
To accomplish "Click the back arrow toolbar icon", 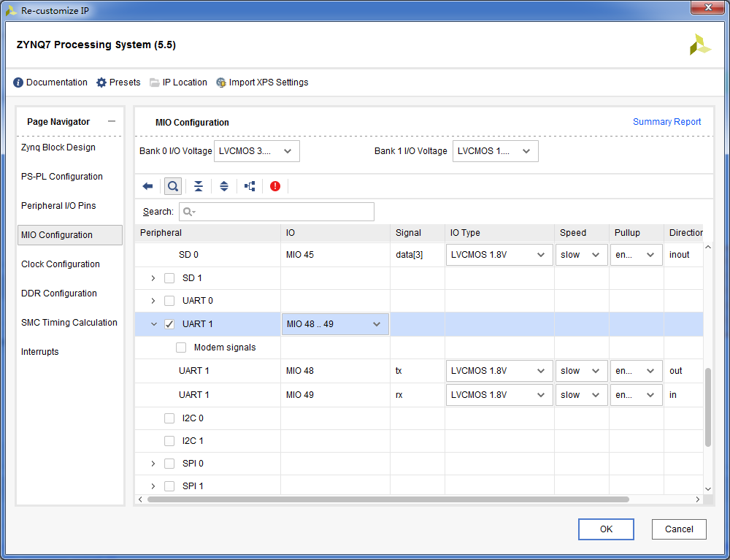I will 147,187.
